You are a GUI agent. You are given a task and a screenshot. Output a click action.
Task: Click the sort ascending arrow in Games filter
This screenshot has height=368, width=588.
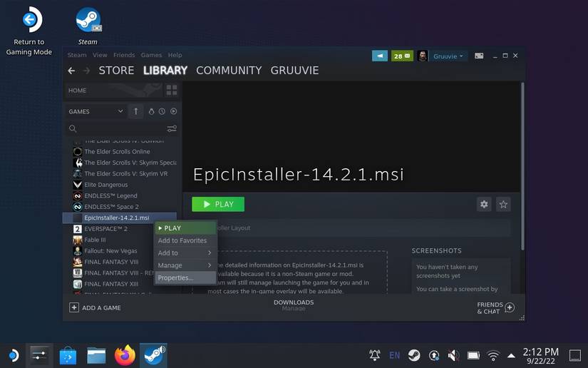pos(135,111)
